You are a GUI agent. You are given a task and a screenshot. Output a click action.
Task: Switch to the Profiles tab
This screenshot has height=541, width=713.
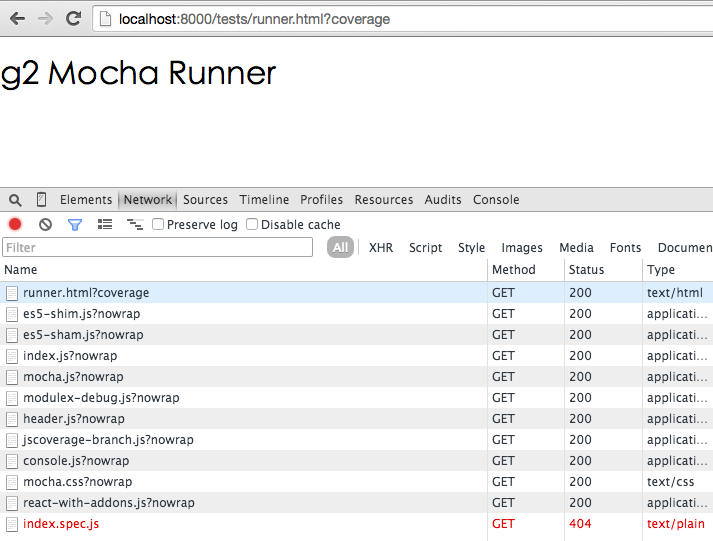[x=321, y=200]
